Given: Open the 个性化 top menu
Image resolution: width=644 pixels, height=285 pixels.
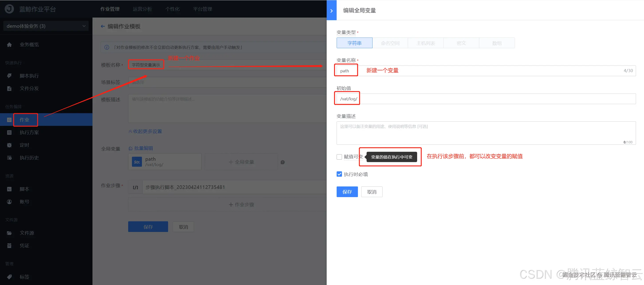Looking at the screenshot, I should 173,9.
